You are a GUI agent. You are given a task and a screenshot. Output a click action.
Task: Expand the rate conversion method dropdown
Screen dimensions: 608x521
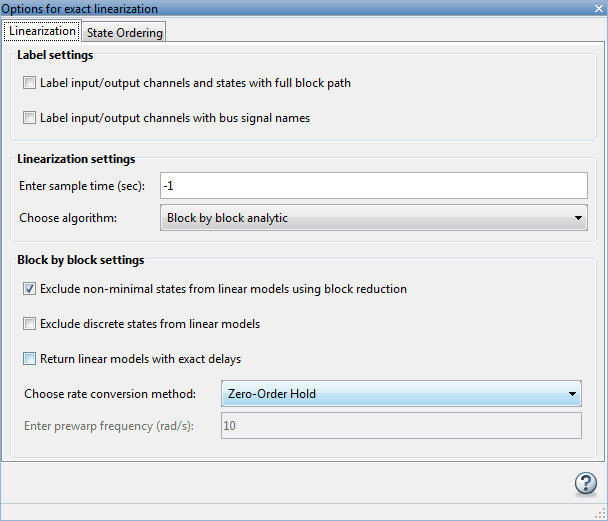[400, 394]
